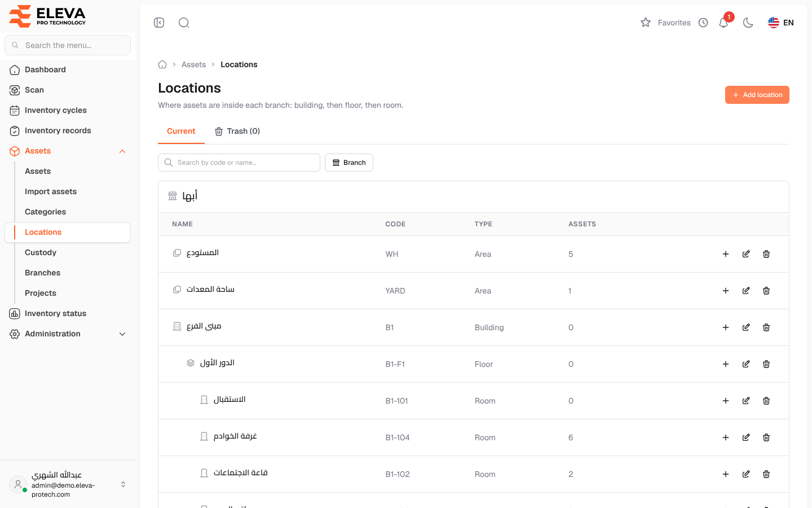The image size is (812, 508).
Task: Open the EN language selector
Action: [x=781, y=23]
